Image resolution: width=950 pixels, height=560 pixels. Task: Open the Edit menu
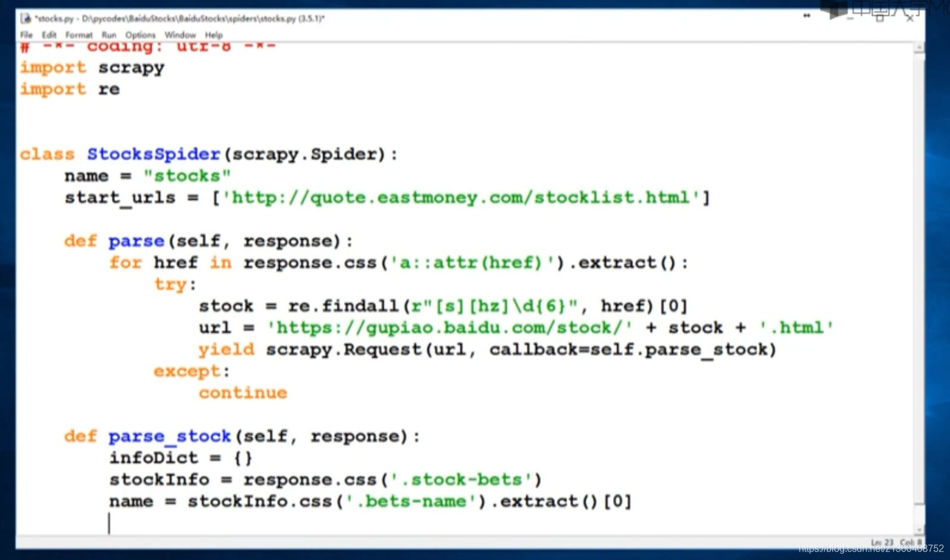(x=49, y=35)
